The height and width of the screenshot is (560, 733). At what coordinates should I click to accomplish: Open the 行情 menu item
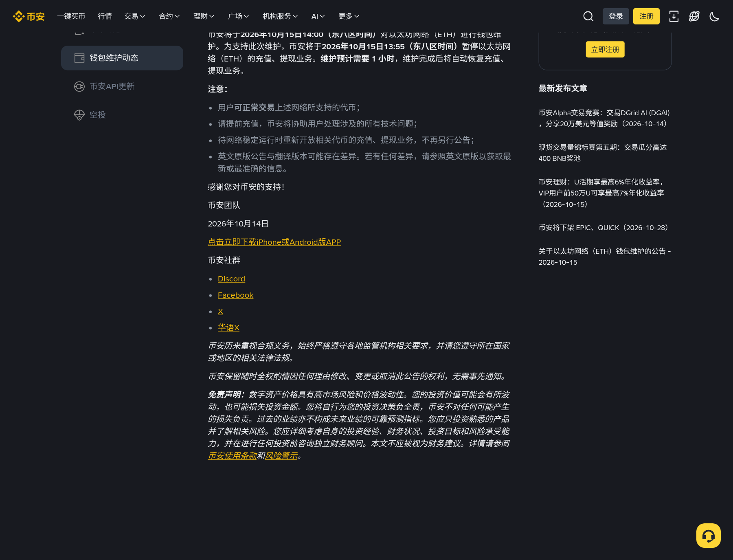click(x=105, y=16)
